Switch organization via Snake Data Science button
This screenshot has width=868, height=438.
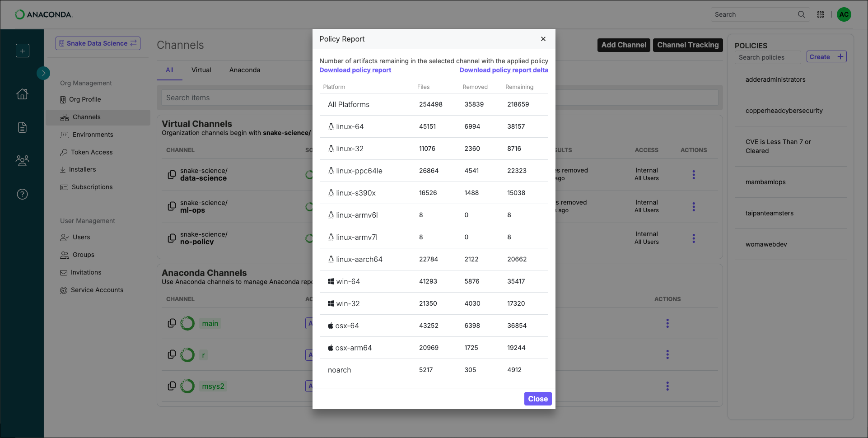[98, 43]
